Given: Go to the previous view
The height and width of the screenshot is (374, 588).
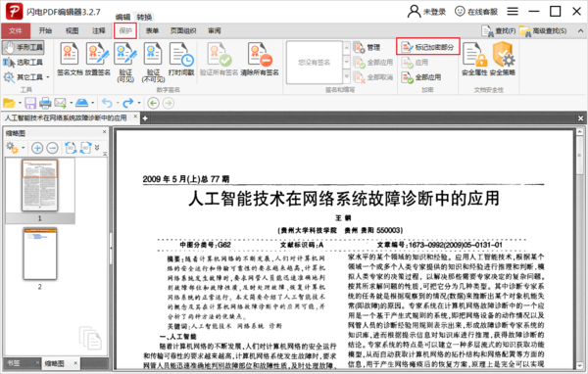Looking at the screenshot, I should [x=153, y=103].
